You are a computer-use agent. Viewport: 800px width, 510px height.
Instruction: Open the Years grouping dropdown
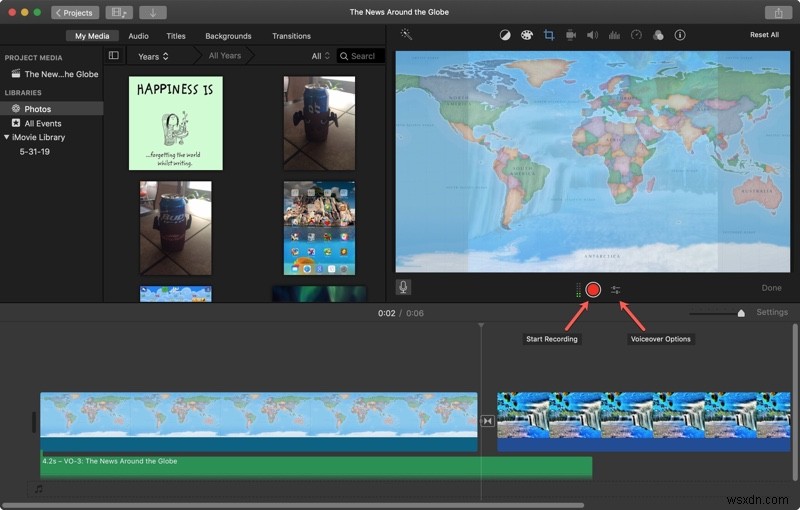(154, 56)
